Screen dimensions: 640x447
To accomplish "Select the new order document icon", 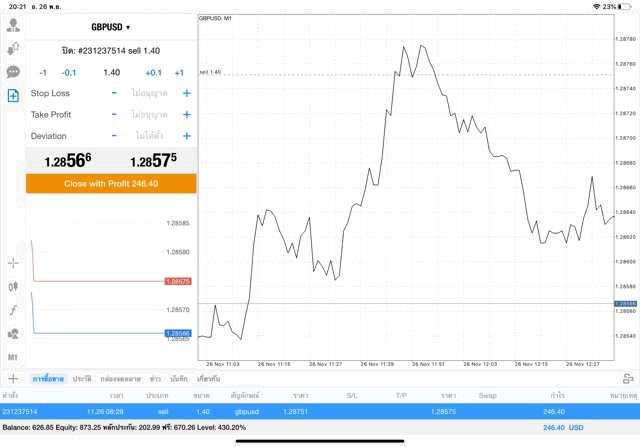I will pos(13,96).
